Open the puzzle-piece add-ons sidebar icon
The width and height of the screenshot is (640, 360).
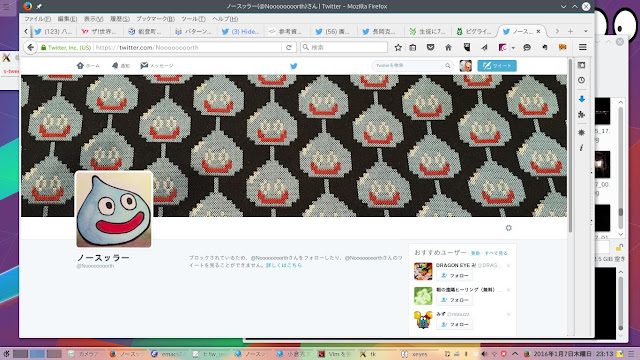582,115
